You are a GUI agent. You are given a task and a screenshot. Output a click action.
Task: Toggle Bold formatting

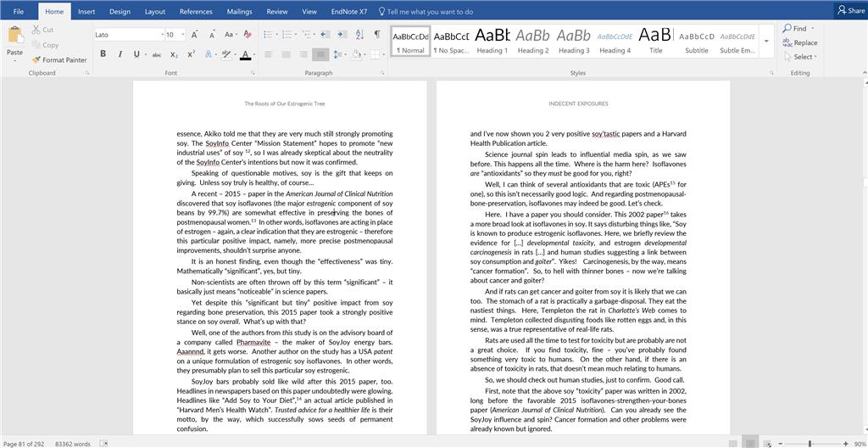[x=103, y=53]
